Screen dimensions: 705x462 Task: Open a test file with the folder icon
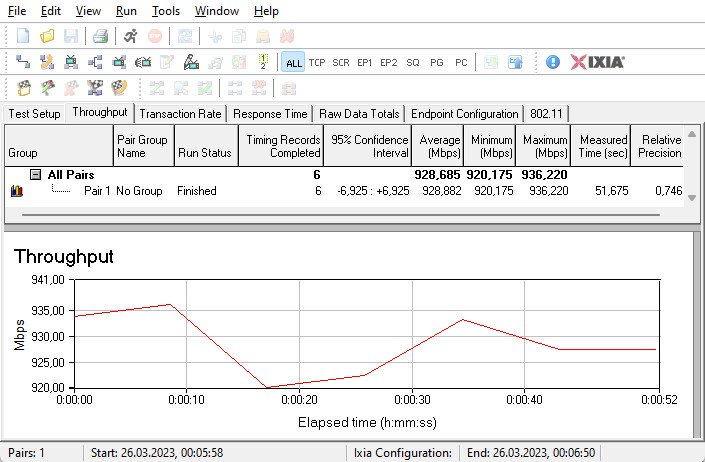47,36
